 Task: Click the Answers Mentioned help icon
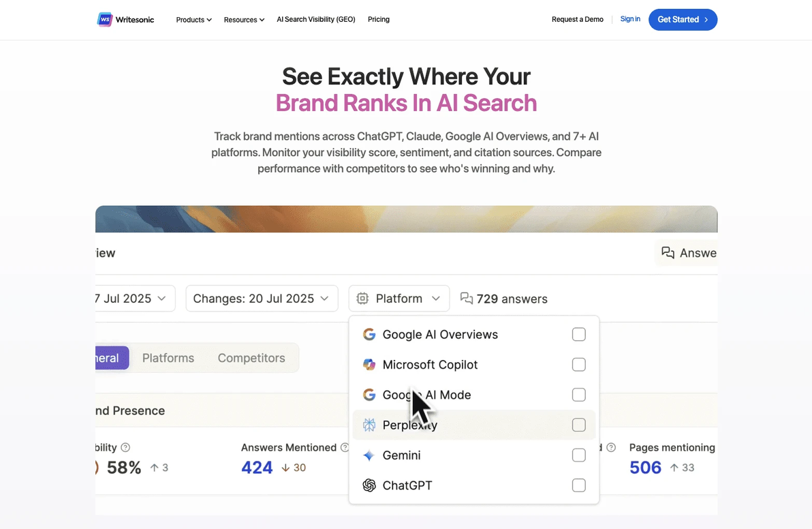345,448
